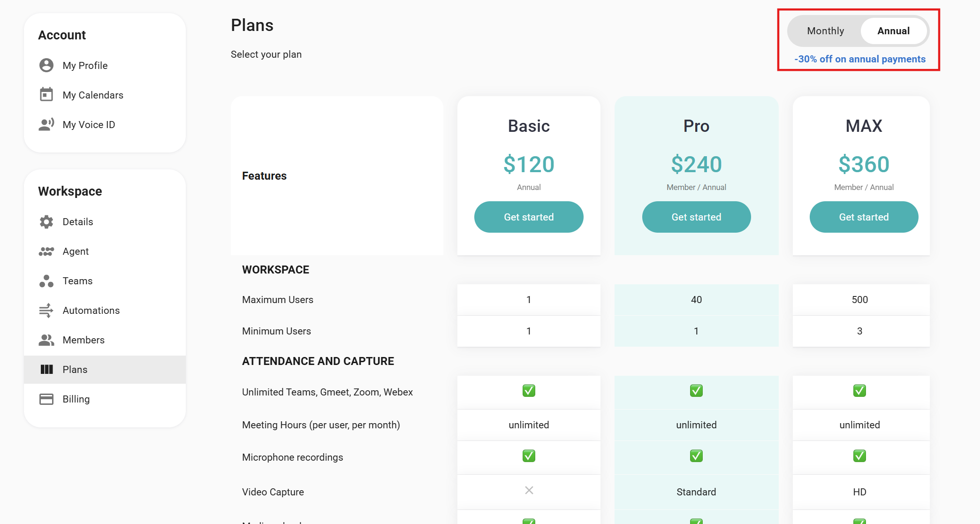Click the Teams icon in sidebar
Viewport: 980px width, 524px height.
(46, 281)
